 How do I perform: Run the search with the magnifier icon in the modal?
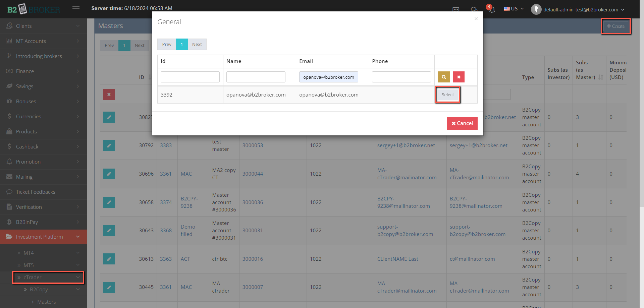tap(444, 77)
